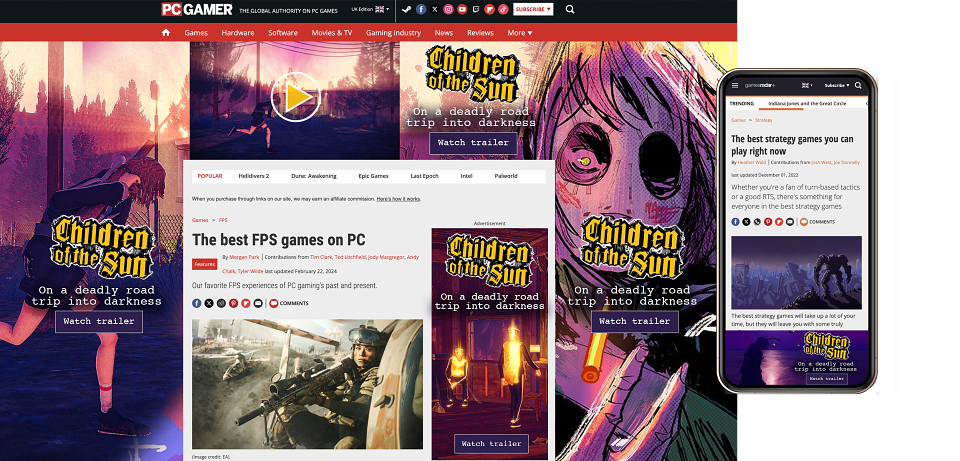This screenshot has width=960, height=461.
Task: Select Palworld in the popular bar
Action: pos(506,176)
